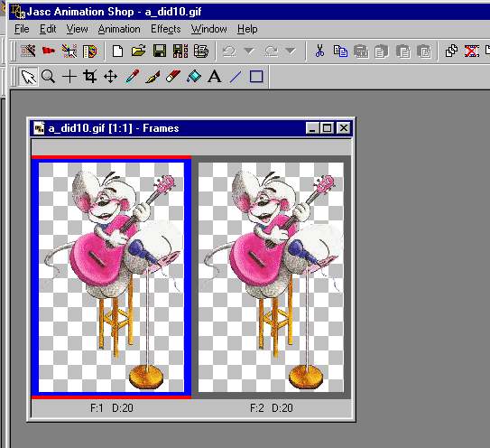Open the Animation menu
This screenshot has width=490, height=448.
click(x=119, y=29)
